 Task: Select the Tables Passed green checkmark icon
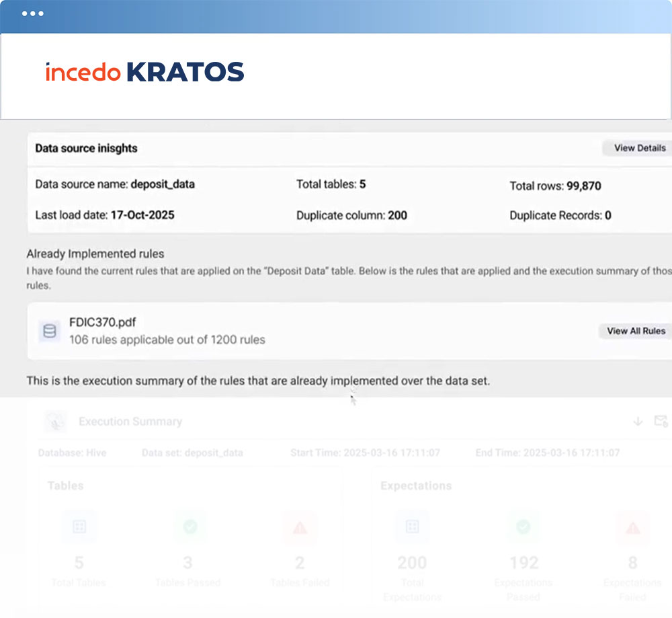[x=189, y=527]
